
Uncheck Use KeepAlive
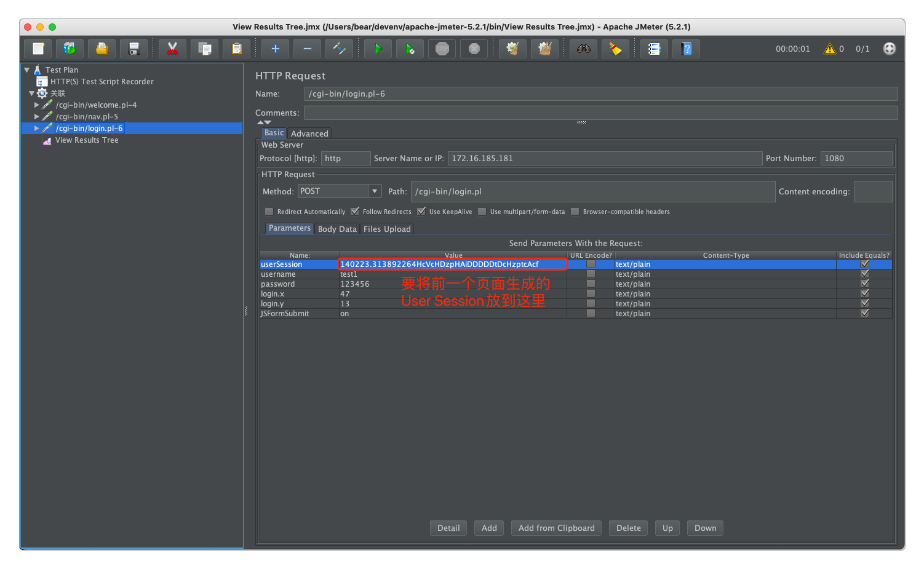[x=421, y=212]
